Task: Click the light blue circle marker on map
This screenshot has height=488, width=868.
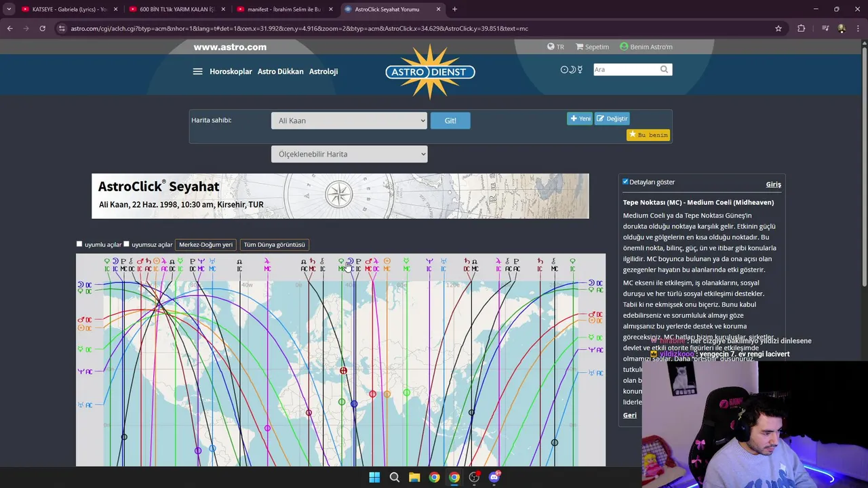Action: (212, 448)
